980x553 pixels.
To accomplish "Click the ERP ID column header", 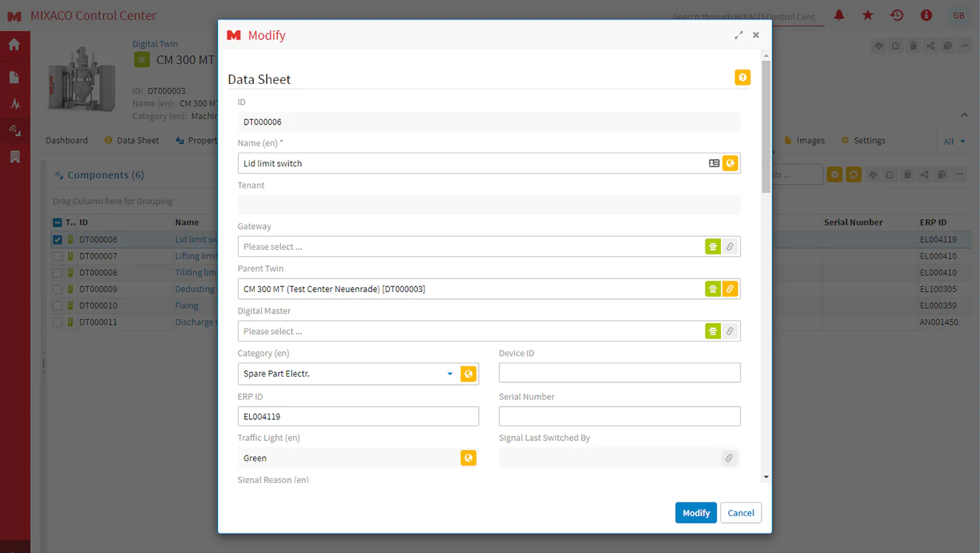I will pos(933,223).
